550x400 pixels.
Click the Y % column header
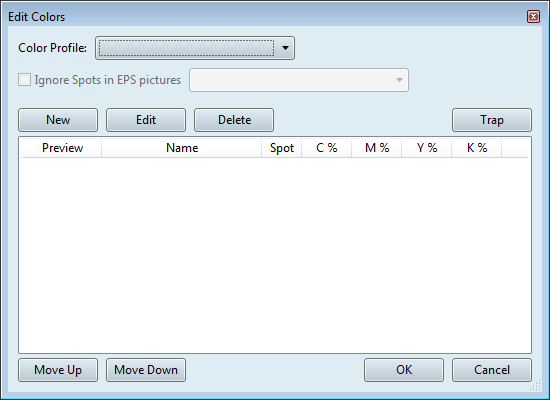[427, 148]
